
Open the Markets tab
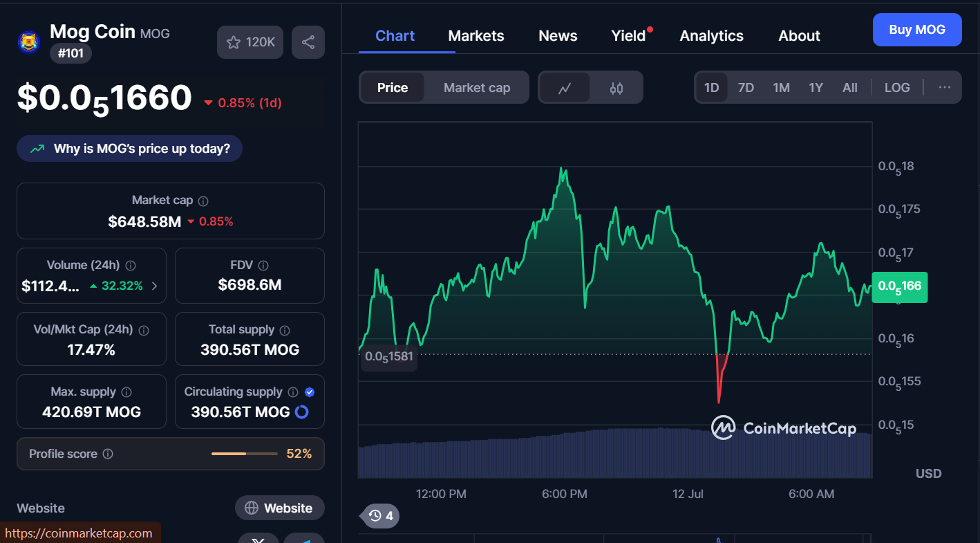click(x=476, y=36)
